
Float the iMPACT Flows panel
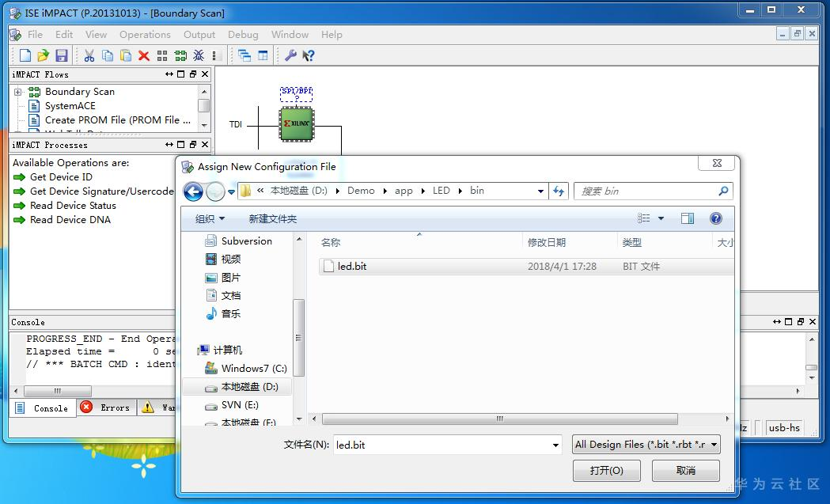(193, 74)
